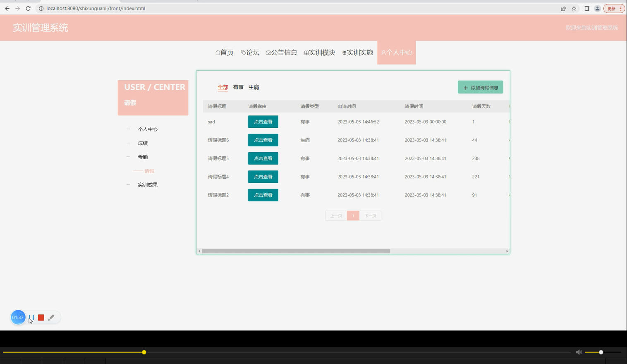Open 个人中心 nav item

[x=397, y=53]
